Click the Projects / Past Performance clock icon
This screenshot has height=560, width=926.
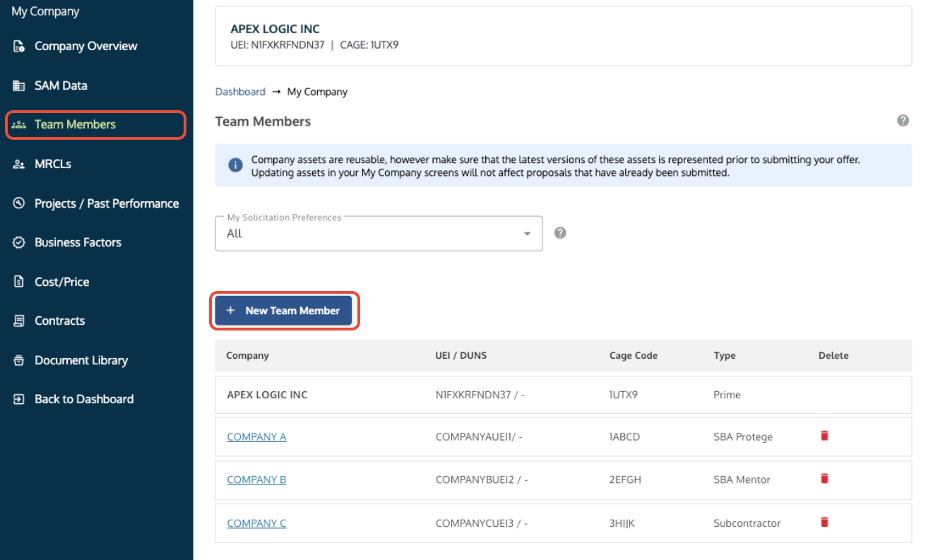click(19, 203)
